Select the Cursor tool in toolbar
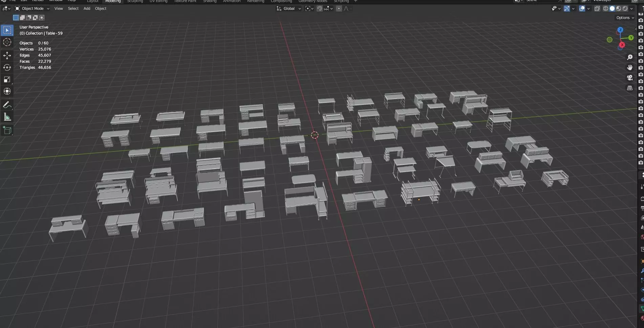 click(x=7, y=42)
